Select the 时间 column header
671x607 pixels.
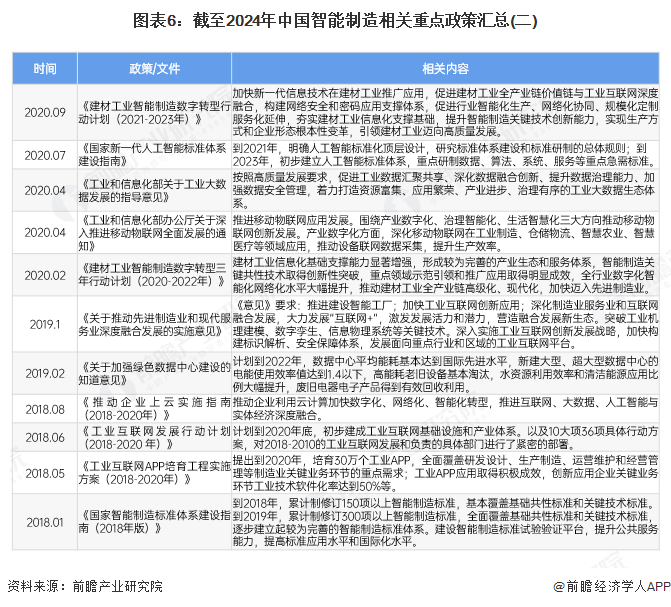(x=44, y=68)
